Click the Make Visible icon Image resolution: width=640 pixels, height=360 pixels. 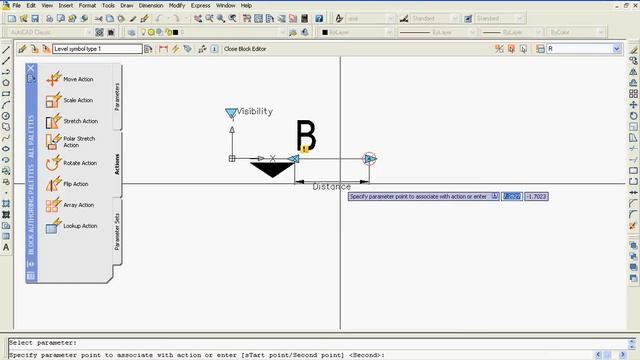[x=511, y=49]
